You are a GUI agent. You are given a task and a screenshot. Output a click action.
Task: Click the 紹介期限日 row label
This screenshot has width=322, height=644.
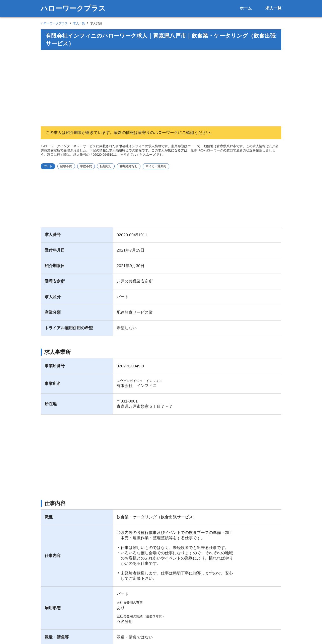55,266
